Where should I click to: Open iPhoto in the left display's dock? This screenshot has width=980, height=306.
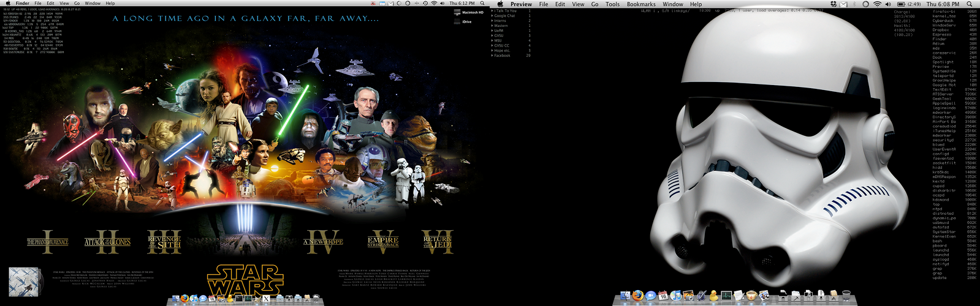point(221,299)
